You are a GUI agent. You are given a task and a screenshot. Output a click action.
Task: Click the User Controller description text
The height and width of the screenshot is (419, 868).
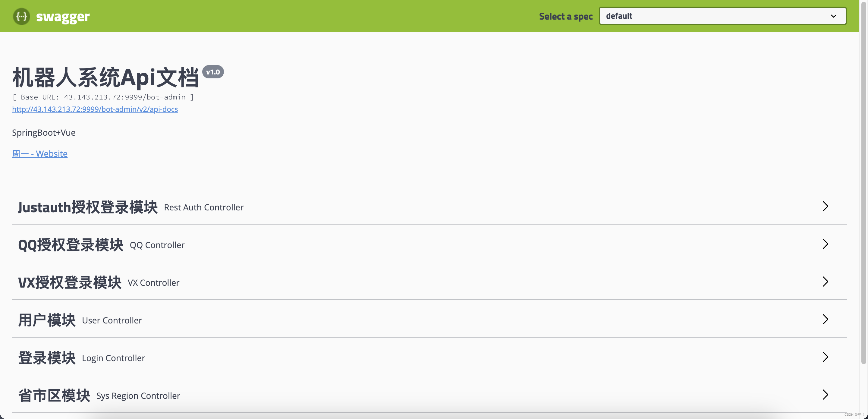[112, 320]
